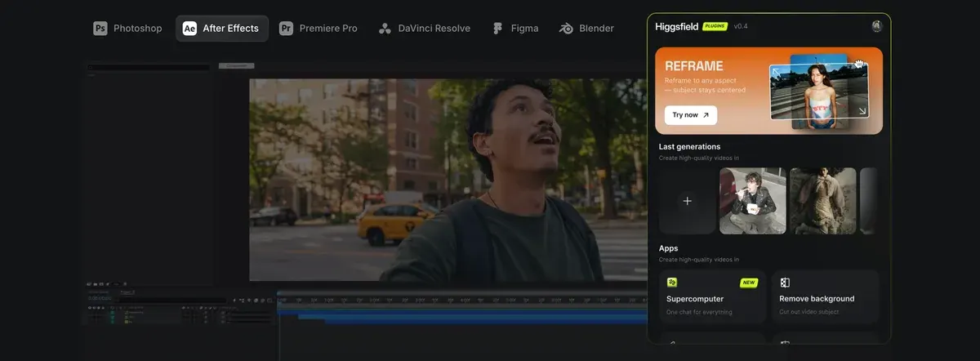Viewport: 980px width, 361px height.
Task: Click the After Effects composition preview
Action: [x=448, y=180]
